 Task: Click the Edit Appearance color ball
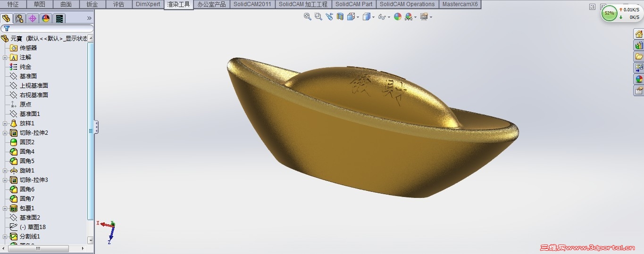coord(398,16)
